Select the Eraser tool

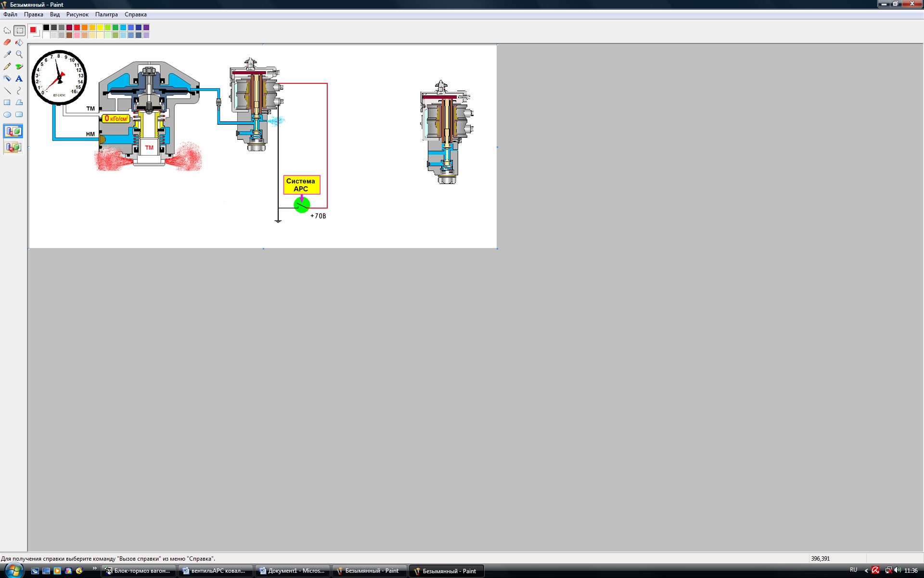[7, 42]
